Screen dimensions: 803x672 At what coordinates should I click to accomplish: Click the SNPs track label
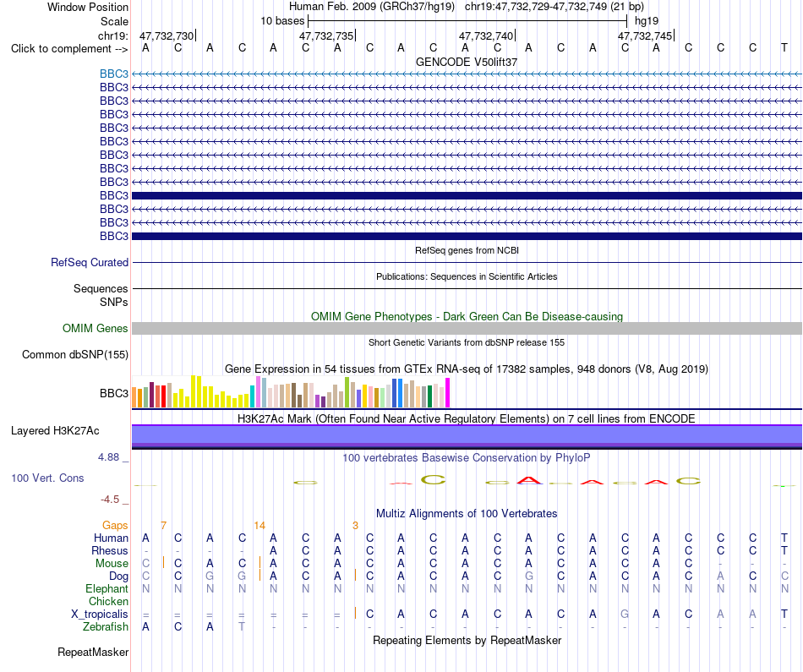pyautogui.click(x=114, y=303)
